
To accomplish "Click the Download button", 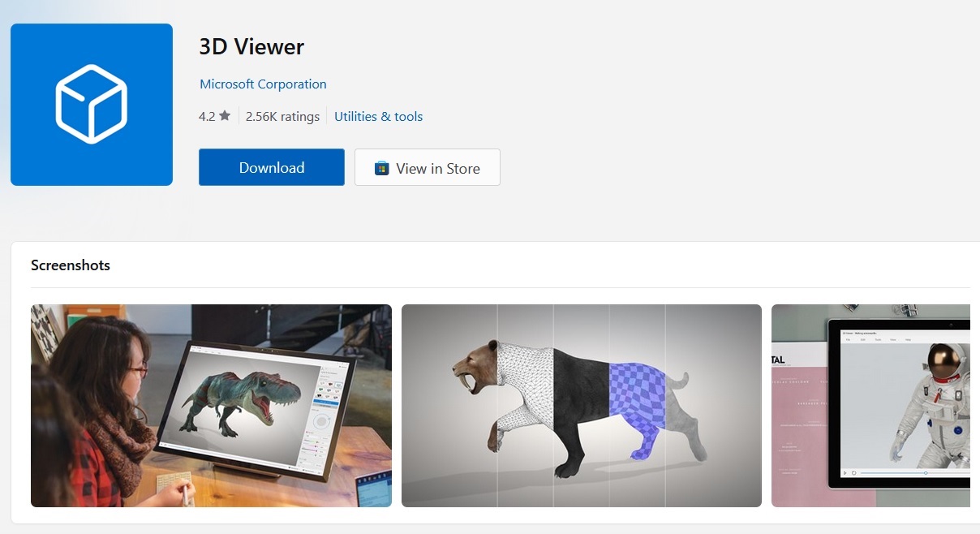I will click(272, 167).
